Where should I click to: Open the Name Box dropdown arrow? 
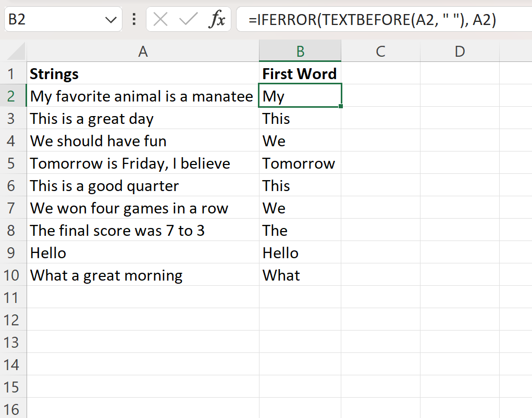click(x=110, y=19)
